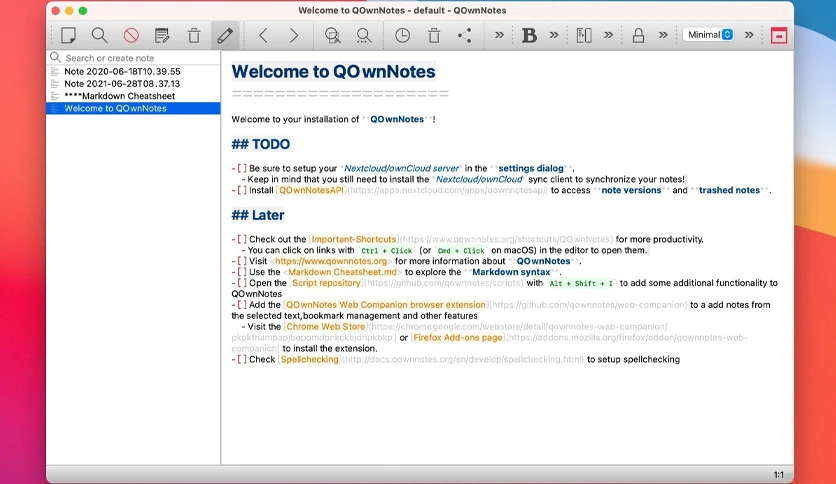Viewport: 836px width, 484px height.
Task: Go back in note history
Action: tap(263, 36)
